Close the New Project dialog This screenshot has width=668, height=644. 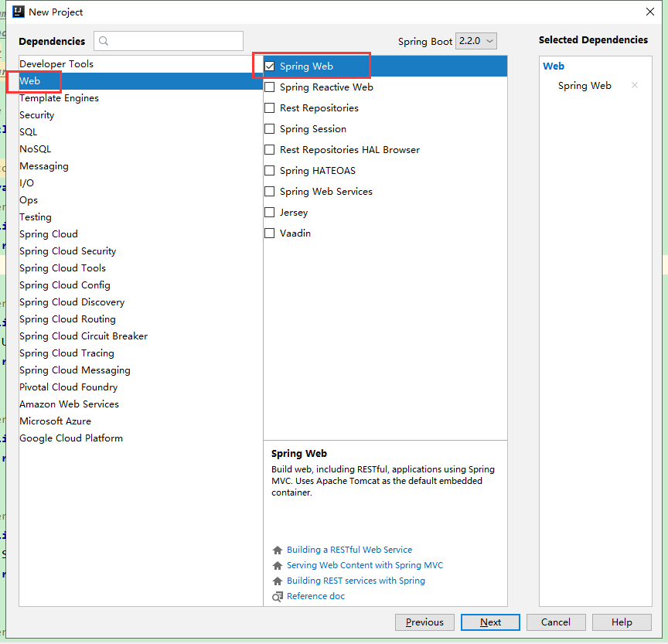[650, 12]
